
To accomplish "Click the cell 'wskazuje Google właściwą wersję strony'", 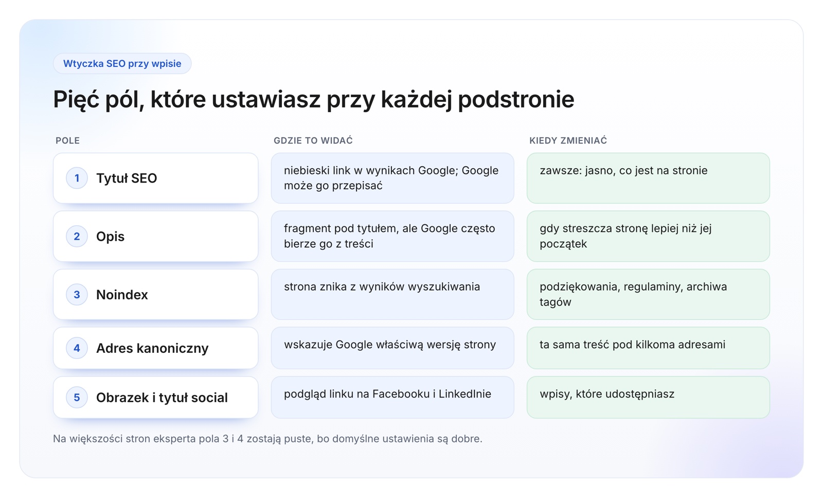I will 392,348.
